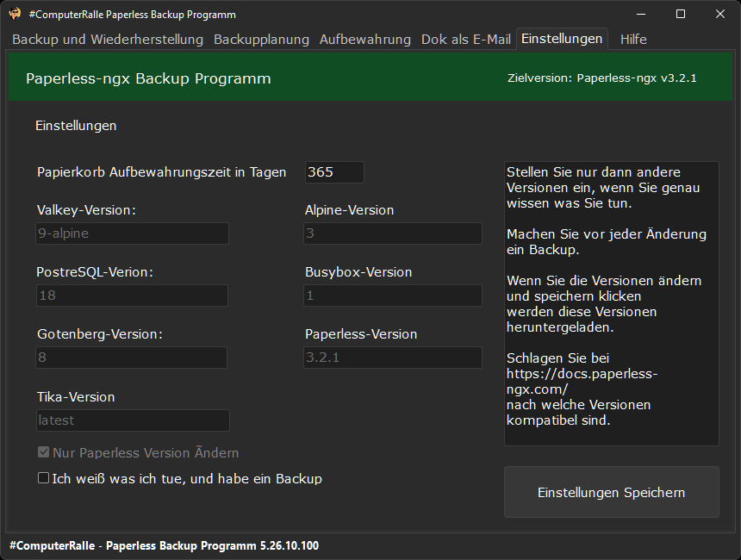Click the Tika-Version label
Screen dimensions: 741x560
[76, 397]
